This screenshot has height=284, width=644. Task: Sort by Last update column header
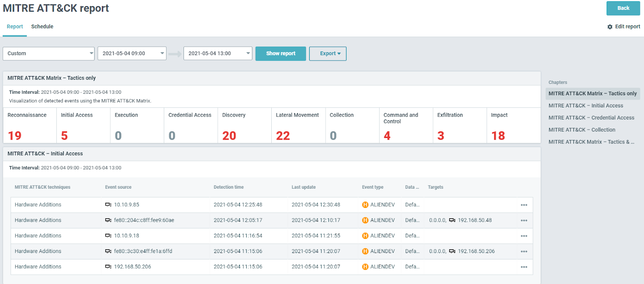pyautogui.click(x=303, y=187)
